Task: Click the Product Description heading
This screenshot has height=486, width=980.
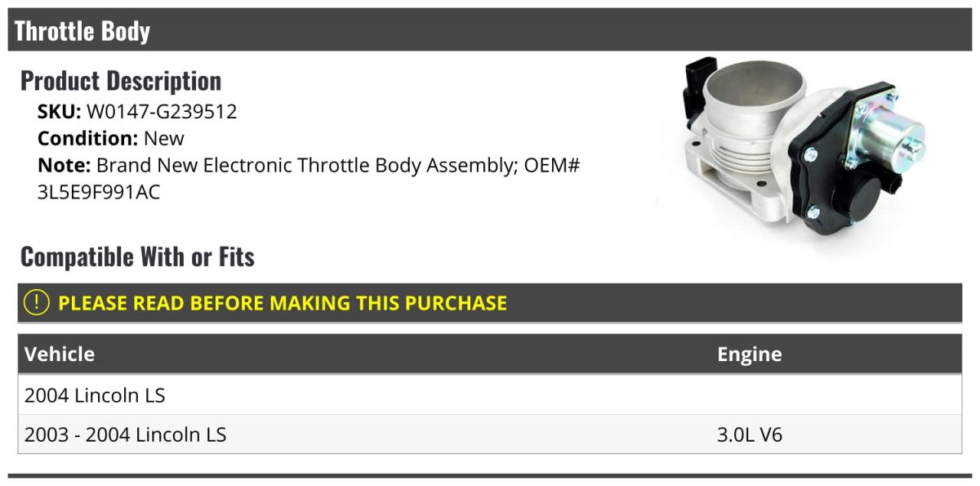Action: pyautogui.click(x=121, y=81)
